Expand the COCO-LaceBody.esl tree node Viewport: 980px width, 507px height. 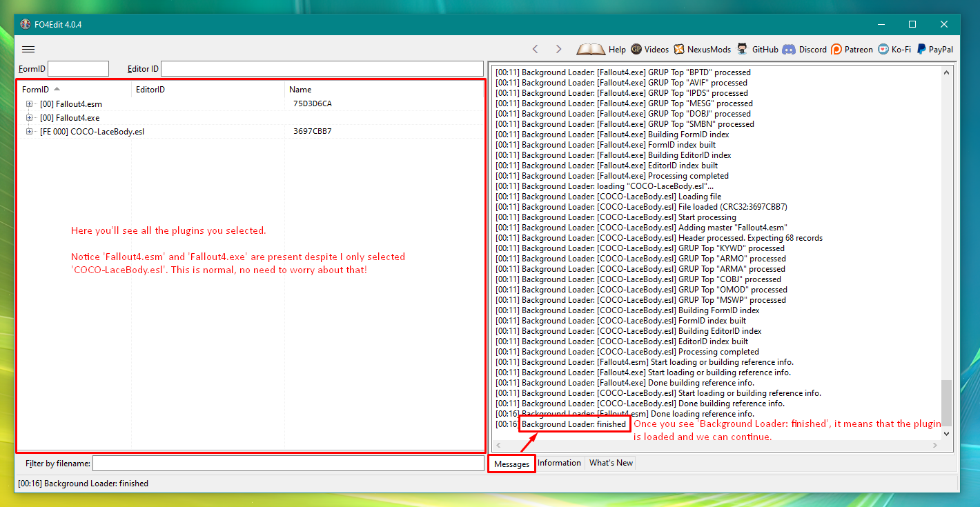30,132
